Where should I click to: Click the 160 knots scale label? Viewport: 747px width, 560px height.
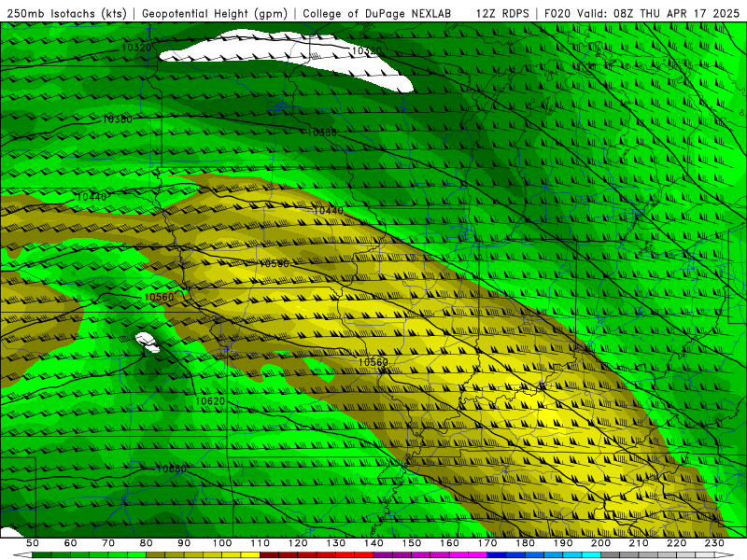tap(449, 543)
